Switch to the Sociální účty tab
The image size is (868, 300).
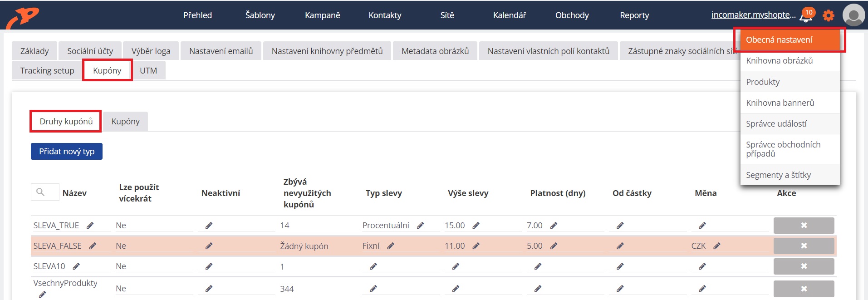click(90, 51)
